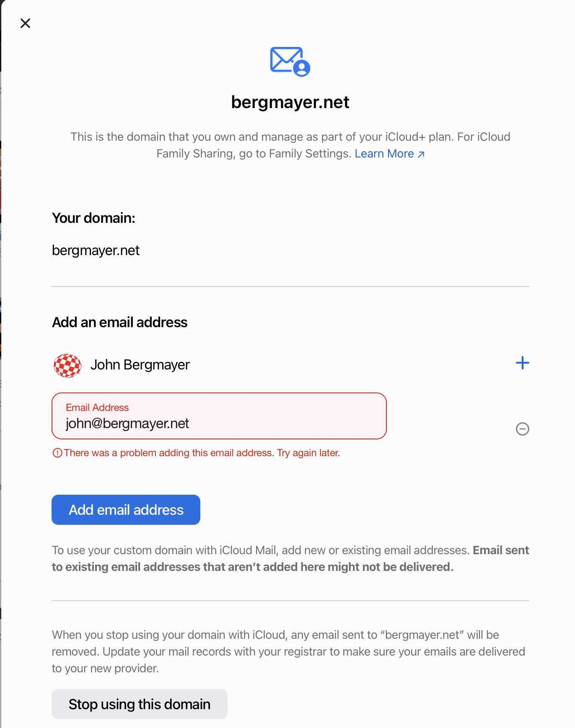Click the red 'Email Address' field label
This screenshot has height=728, width=575.
coord(97,408)
